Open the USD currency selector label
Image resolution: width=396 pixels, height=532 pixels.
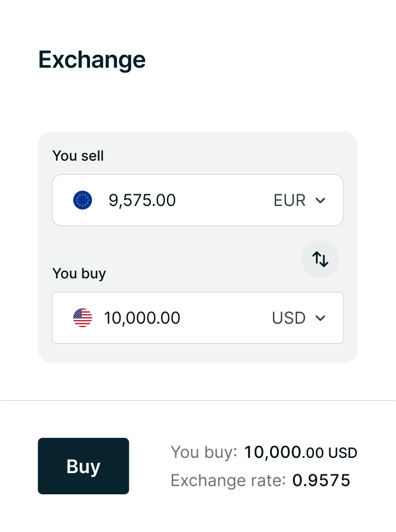point(289,318)
